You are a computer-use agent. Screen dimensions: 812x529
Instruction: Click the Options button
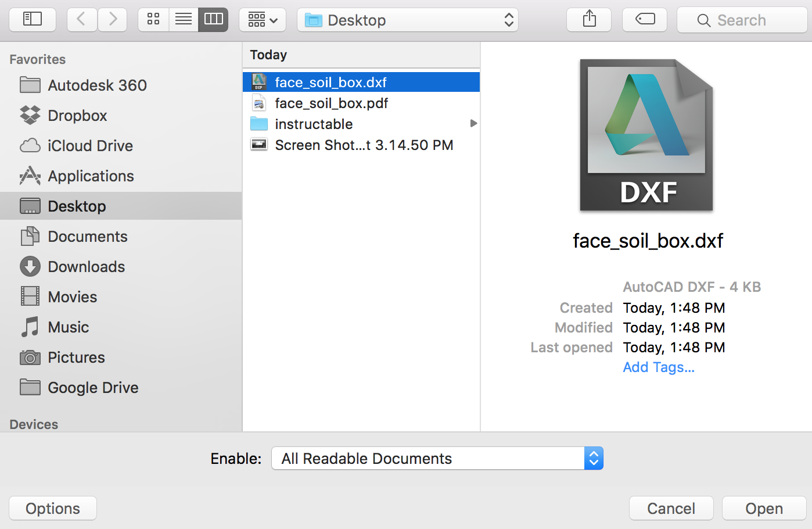(53, 508)
